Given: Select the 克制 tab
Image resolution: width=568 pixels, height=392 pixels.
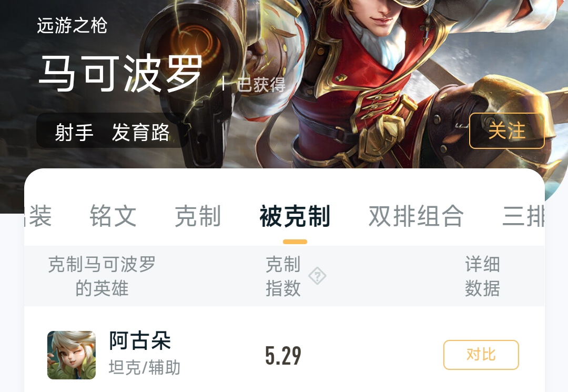Looking at the screenshot, I should [x=198, y=216].
